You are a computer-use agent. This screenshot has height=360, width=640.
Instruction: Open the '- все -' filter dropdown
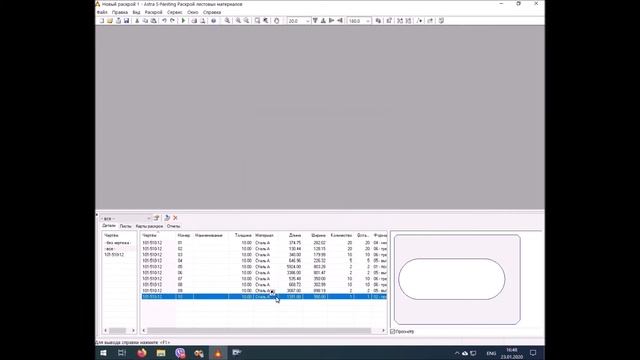(149, 218)
